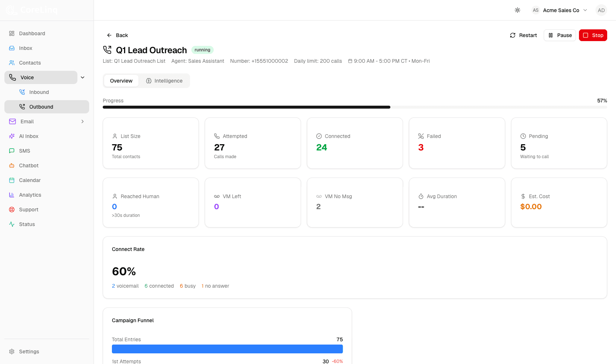Open the AD user avatar menu
The width and height of the screenshot is (616, 364).
coord(601,10)
